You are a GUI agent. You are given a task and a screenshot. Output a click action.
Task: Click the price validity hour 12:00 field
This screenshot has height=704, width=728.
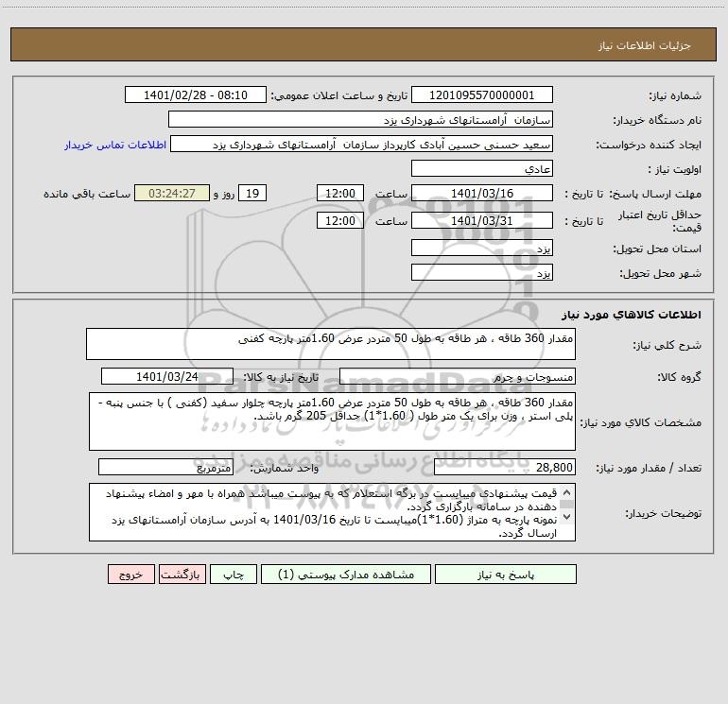pos(339,220)
